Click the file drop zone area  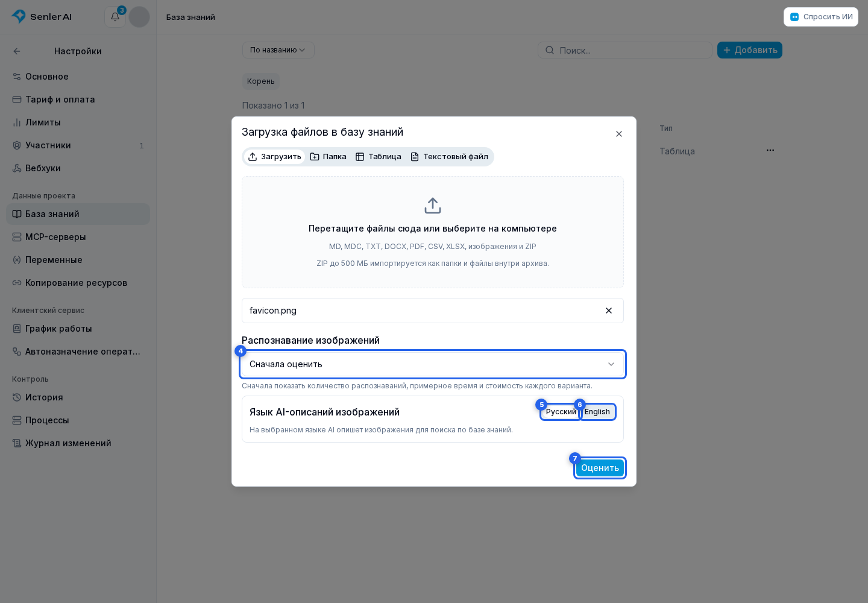433,232
